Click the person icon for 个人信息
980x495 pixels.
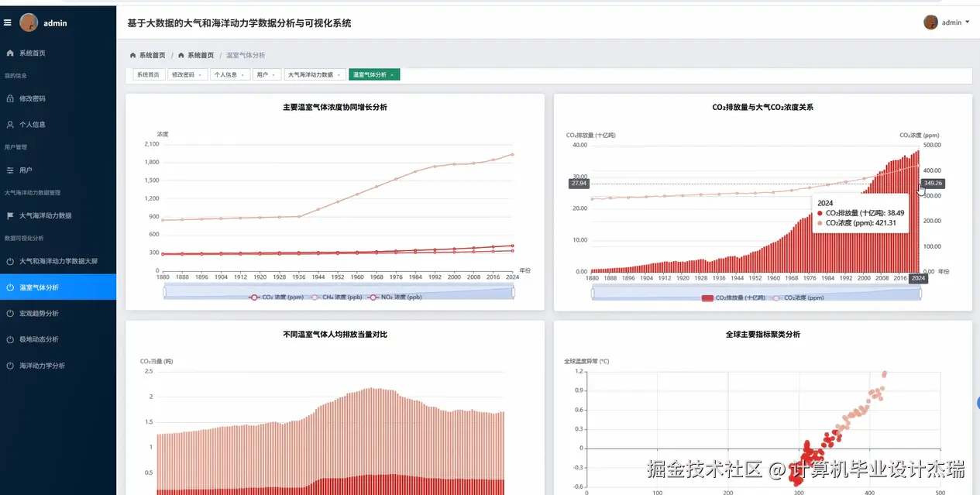click(x=10, y=124)
